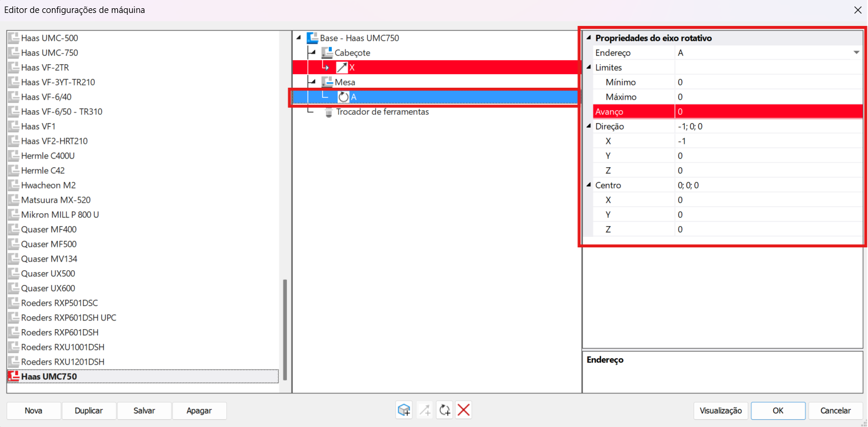The width and height of the screenshot is (868, 427).
Task: Click the Direção X value field showing -1
Action: (x=769, y=141)
